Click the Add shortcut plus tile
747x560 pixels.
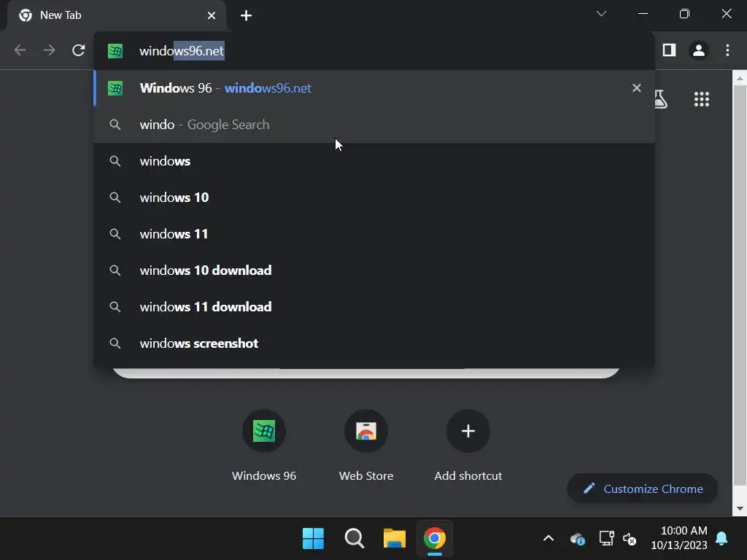(468, 446)
